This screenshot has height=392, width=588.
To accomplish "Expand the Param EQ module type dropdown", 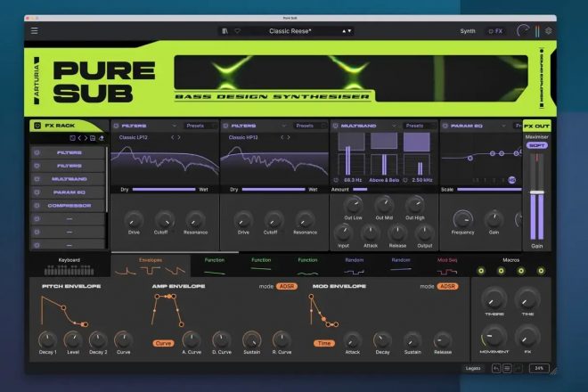I will coord(503,126).
